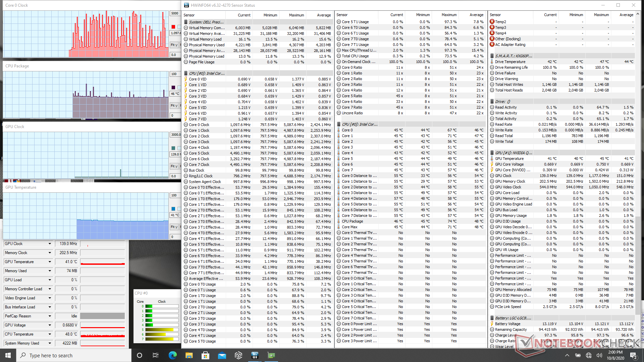Click the red X icon beside Temp2
The height and width of the screenshot is (362, 644).
tap(492, 22)
